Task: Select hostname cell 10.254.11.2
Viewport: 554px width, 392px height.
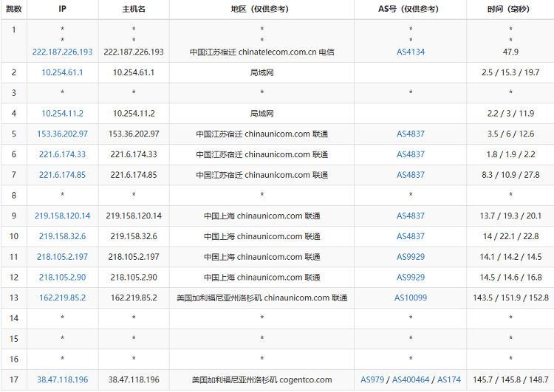Action: 134,114
